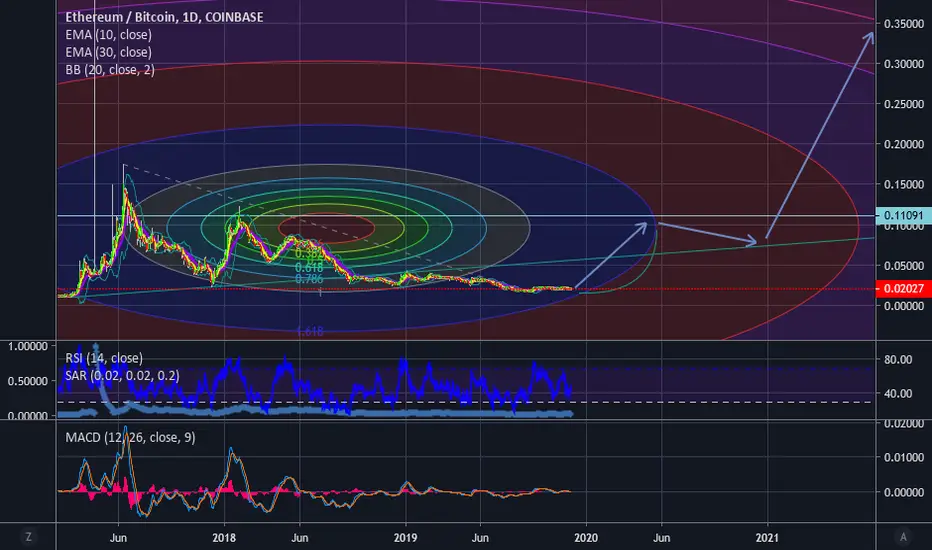Click the 0.20000 price axis value
The height and width of the screenshot is (550, 932).
click(903, 144)
